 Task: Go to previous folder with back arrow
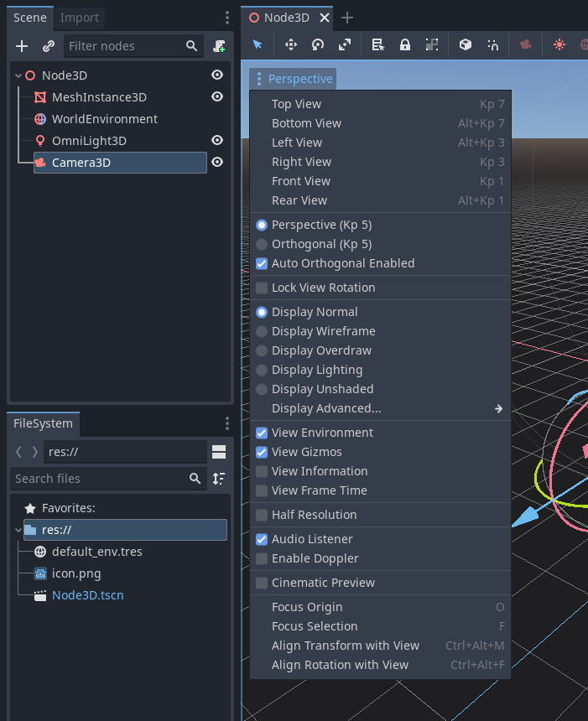18,452
